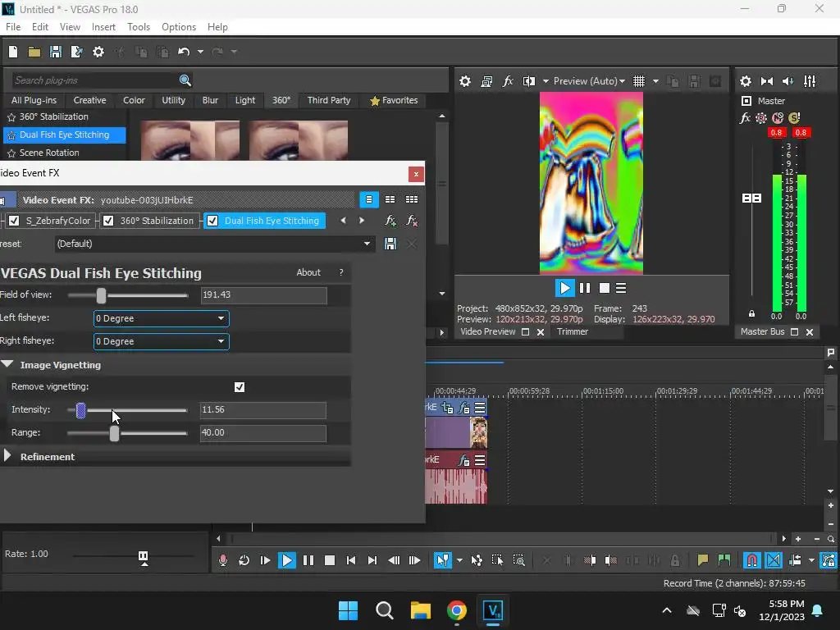Open Master Bus mixer settings gear
Screen dimensions: 840x630
(746, 81)
